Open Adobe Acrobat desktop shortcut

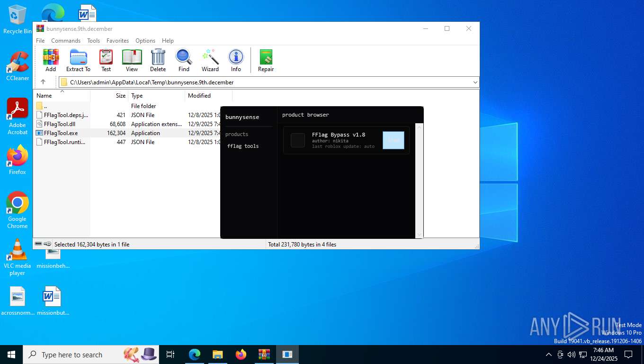click(x=18, y=117)
